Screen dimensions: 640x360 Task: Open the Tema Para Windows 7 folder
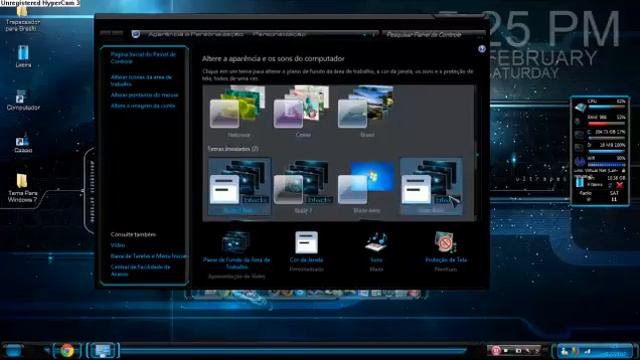[22, 188]
